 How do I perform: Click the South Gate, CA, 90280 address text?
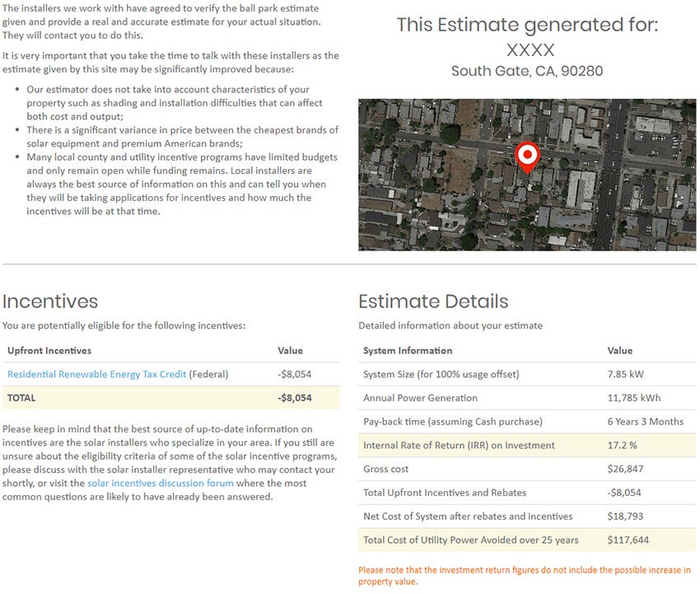coord(527,72)
